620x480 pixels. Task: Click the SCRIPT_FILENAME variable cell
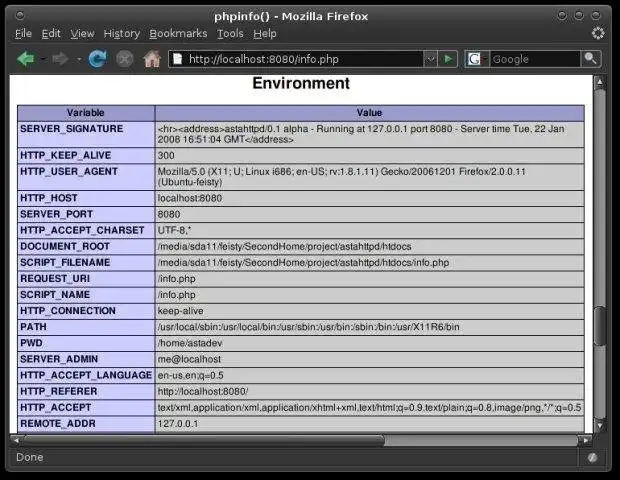(86, 263)
